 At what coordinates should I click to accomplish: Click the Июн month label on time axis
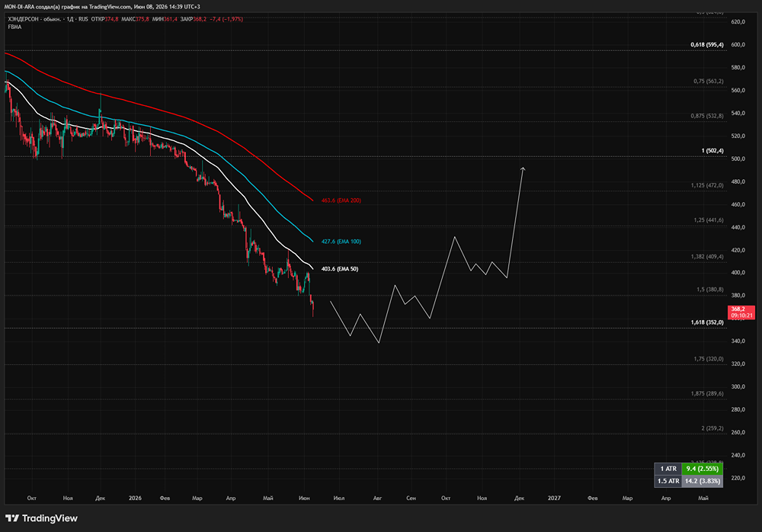pyautogui.click(x=304, y=498)
